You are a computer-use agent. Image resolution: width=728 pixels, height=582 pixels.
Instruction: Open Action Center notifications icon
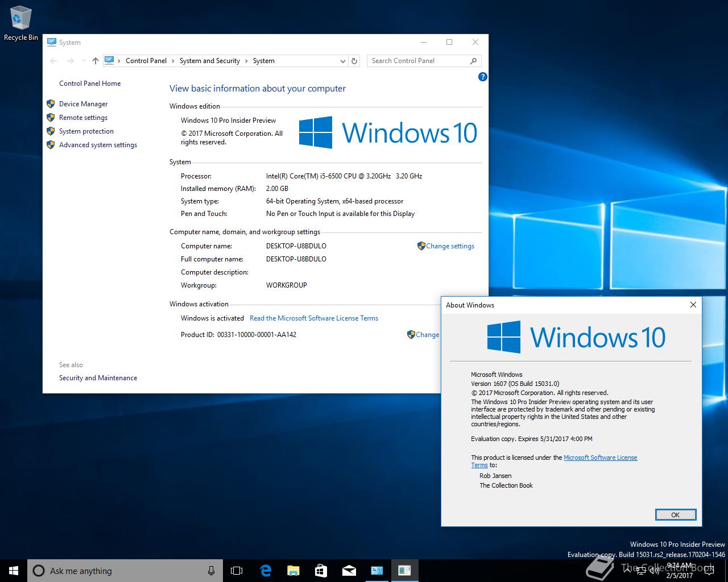point(709,571)
